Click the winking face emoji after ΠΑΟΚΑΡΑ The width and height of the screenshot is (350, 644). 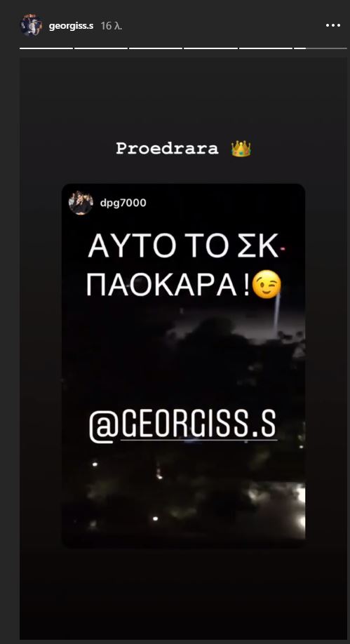point(267,284)
